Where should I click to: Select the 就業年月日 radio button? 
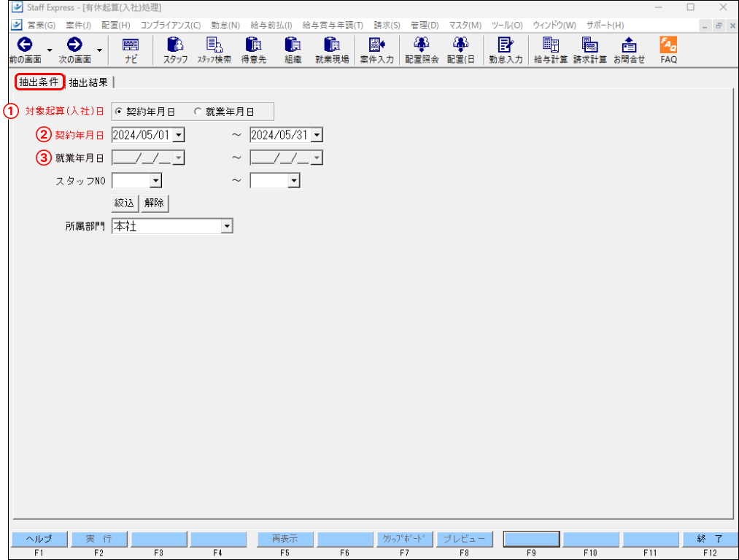coord(198,112)
